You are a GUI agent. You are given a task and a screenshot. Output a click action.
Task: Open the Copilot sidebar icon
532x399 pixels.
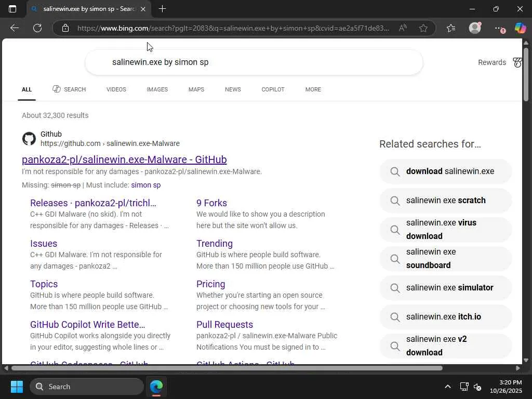pos(520,28)
